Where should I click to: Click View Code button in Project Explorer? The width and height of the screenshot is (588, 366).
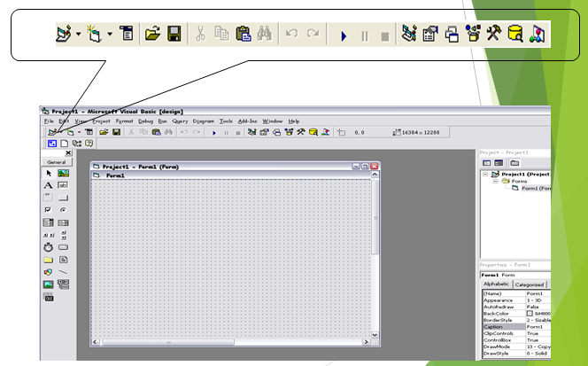487,163
